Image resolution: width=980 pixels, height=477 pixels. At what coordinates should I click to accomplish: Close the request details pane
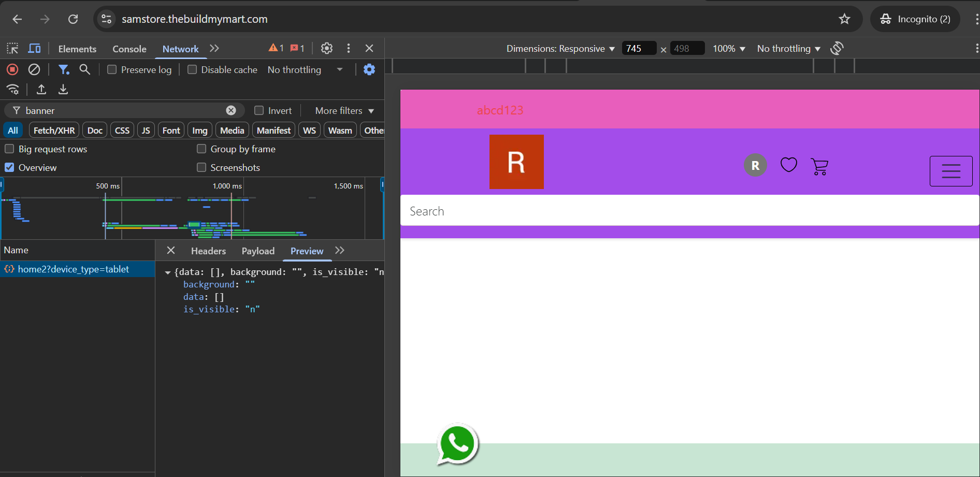(x=171, y=251)
